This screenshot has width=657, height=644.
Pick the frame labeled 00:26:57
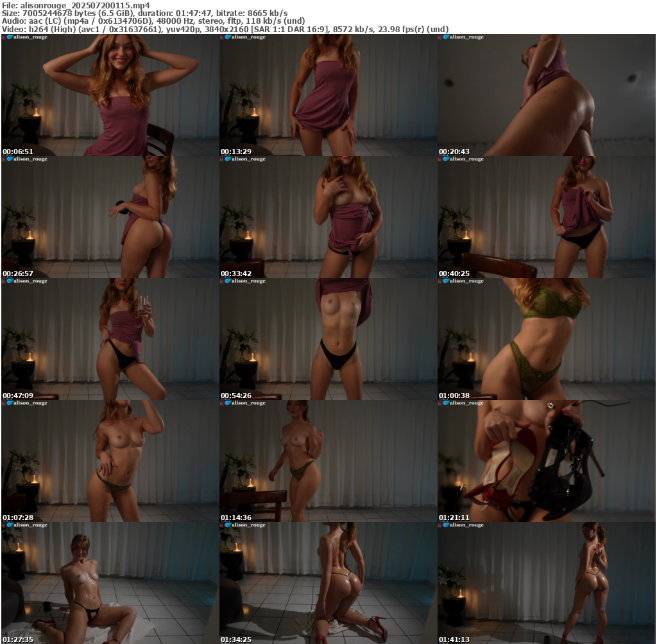[x=110, y=217]
